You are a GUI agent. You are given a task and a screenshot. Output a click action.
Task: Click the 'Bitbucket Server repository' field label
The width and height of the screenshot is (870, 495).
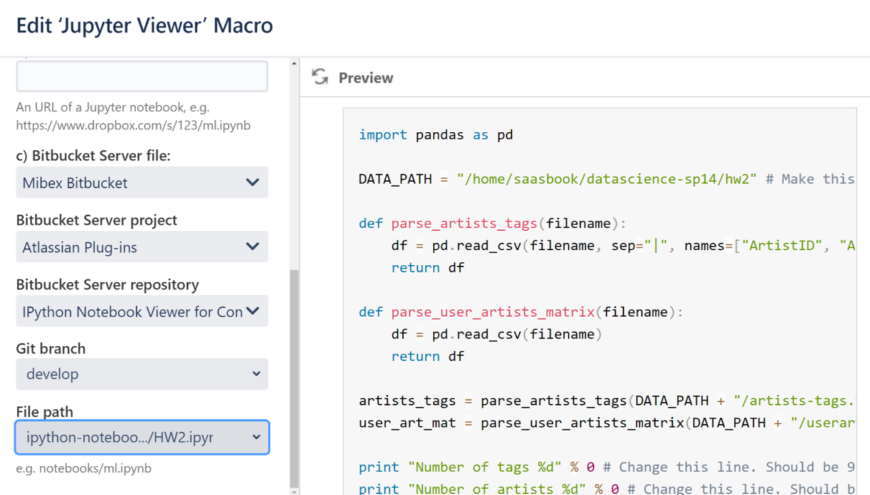107,285
